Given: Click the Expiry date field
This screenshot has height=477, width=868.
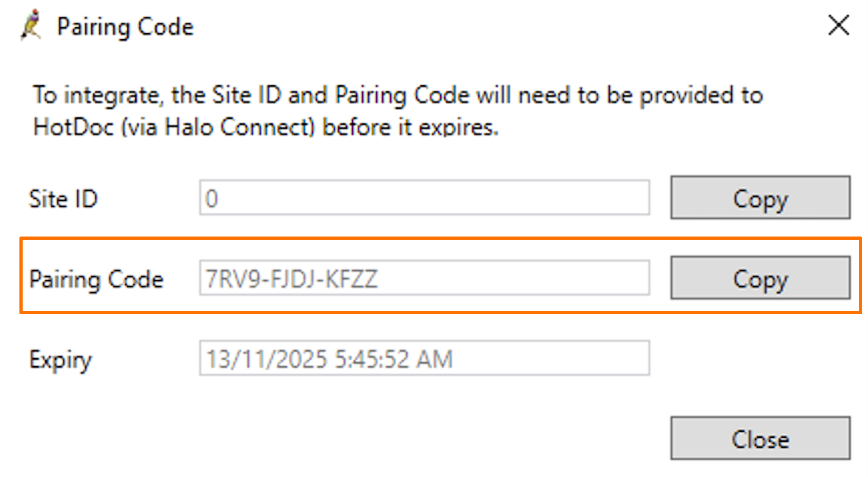Looking at the screenshot, I should click(424, 358).
